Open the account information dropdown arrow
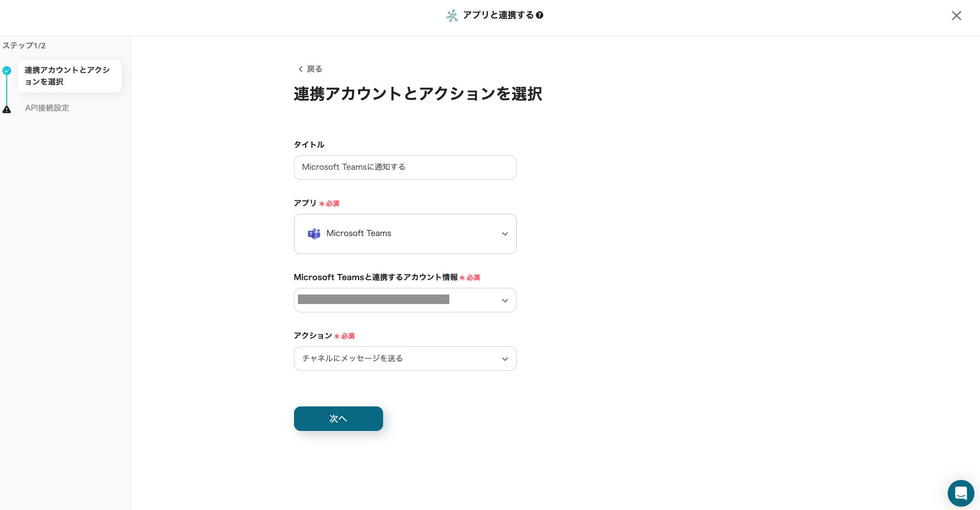 [x=504, y=301]
